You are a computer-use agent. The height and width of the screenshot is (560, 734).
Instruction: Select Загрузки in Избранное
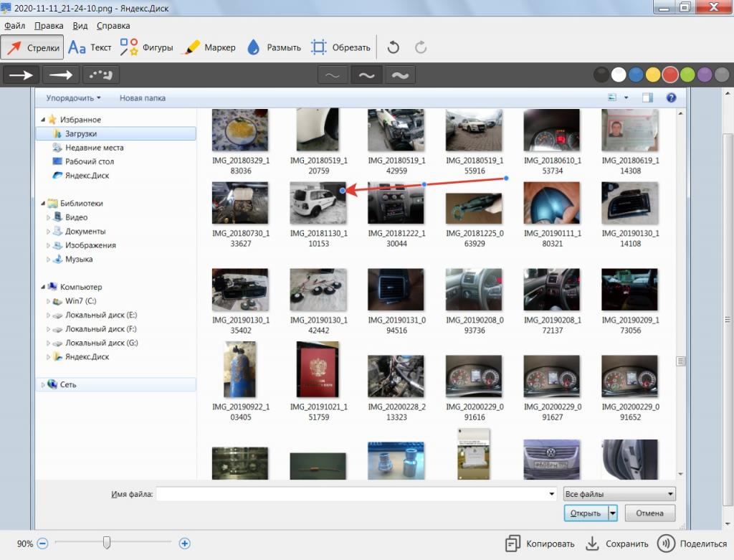point(116,133)
